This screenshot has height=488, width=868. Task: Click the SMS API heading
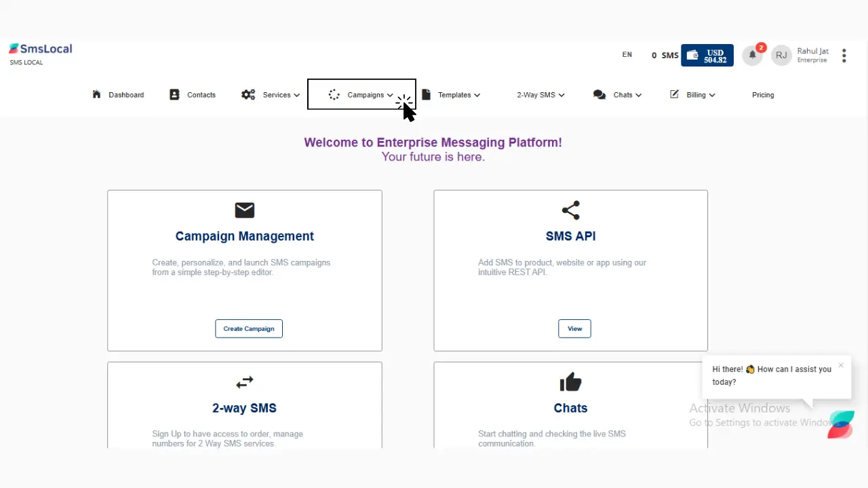pos(571,236)
